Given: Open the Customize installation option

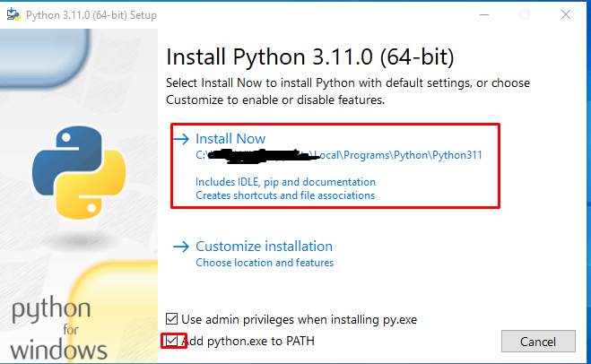Looking at the screenshot, I should [264, 247].
